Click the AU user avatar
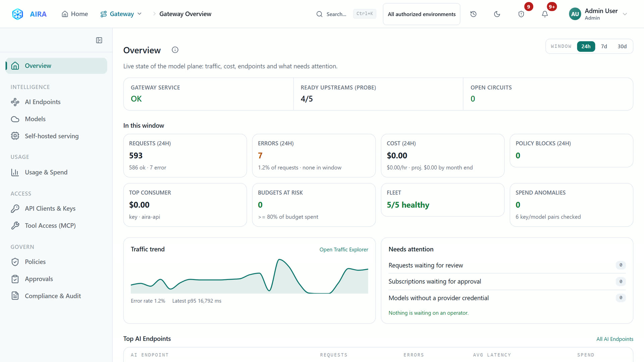 pyautogui.click(x=575, y=14)
